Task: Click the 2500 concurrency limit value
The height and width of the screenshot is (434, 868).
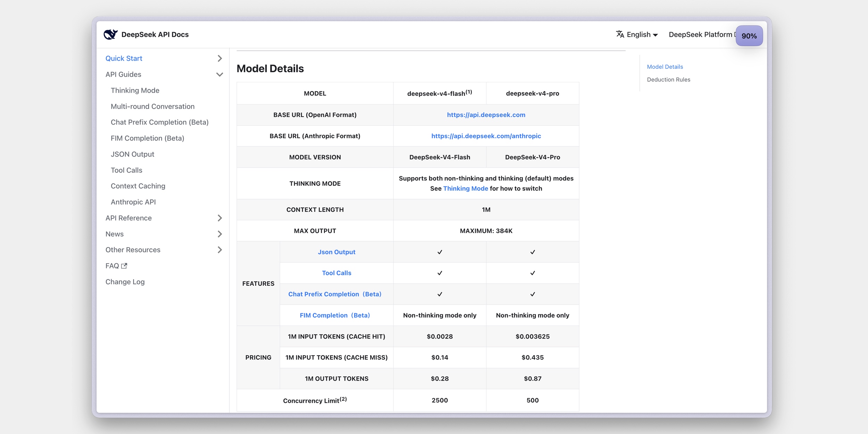Action: tap(440, 400)
